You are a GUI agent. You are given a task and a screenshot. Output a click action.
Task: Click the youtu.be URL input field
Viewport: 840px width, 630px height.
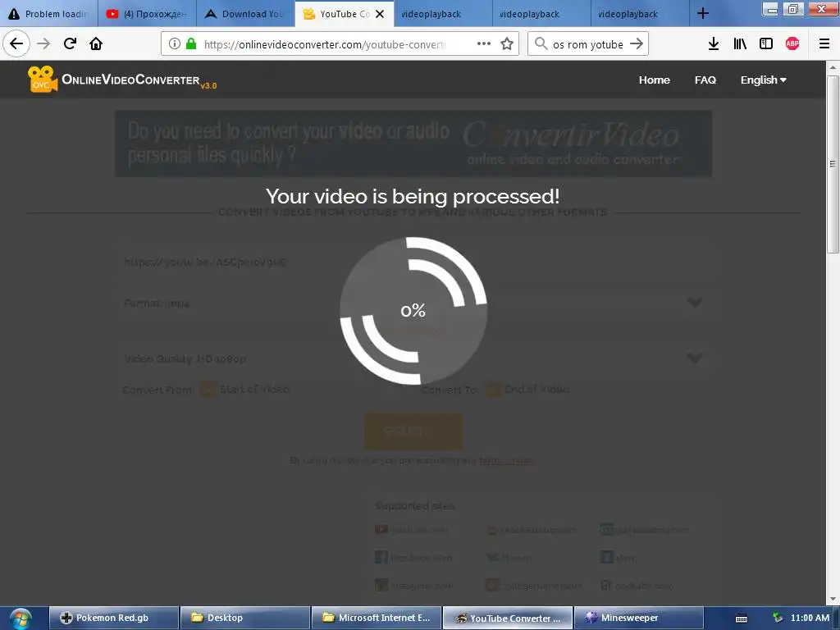[413, 262]
